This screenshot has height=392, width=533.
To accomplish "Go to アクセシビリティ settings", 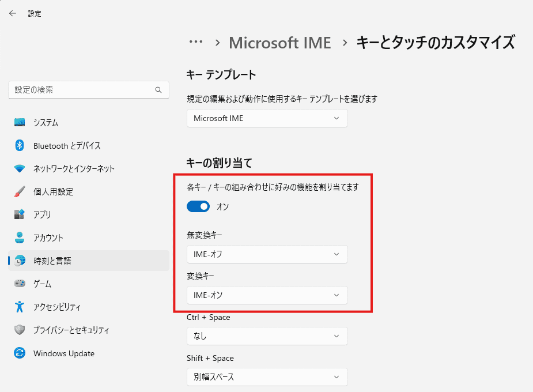I will pos(89,307).
